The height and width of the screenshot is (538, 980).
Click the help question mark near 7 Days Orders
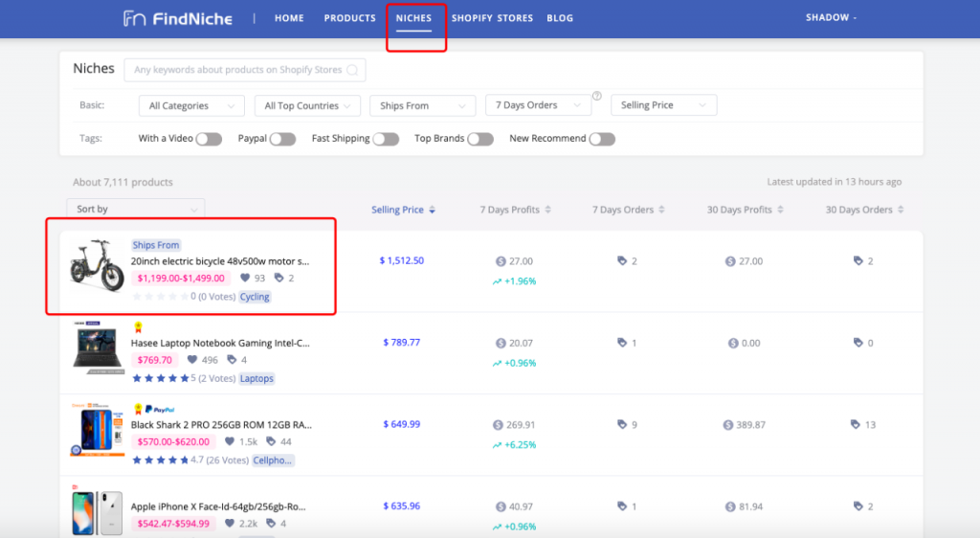597,96
